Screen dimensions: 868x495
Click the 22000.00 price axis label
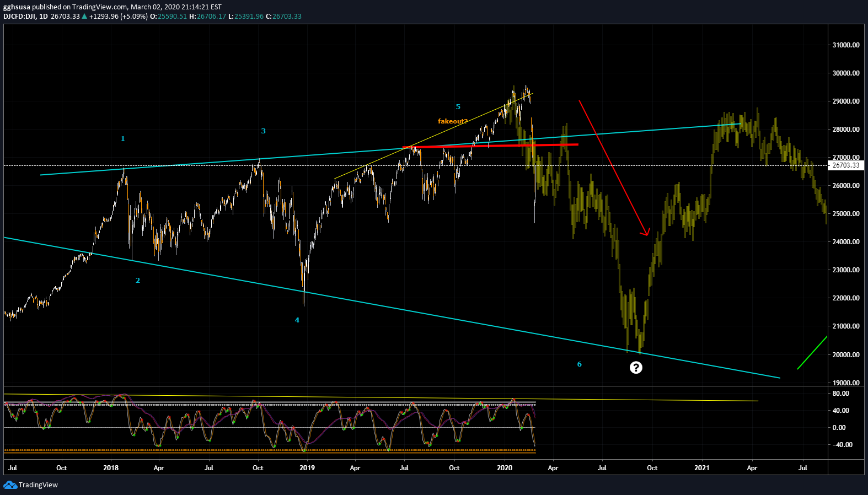(x=846, y=298)
